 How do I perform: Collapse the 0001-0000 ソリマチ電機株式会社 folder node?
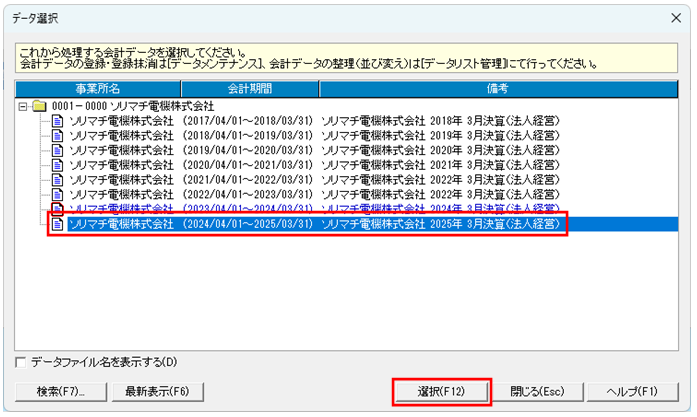click(x=23, y=107)
